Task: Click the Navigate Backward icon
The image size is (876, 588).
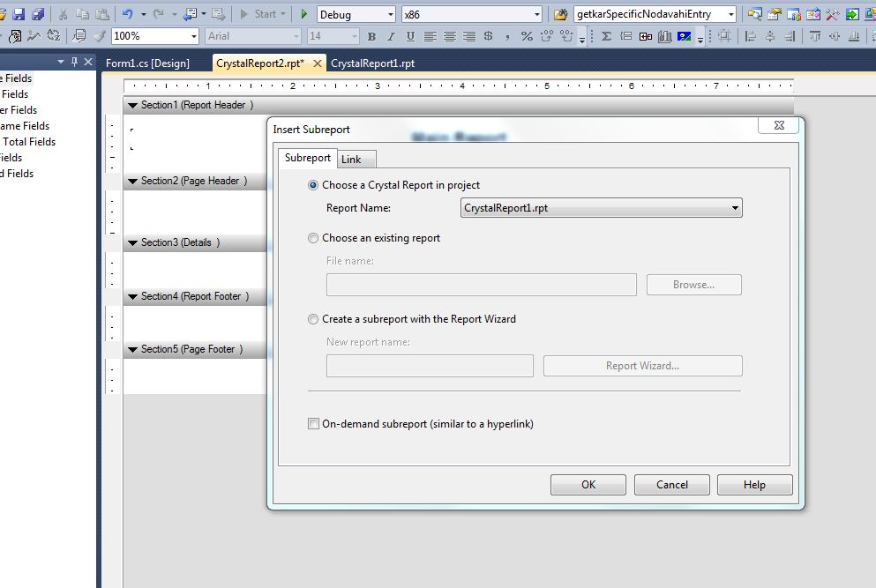Action: click(191, 14)
